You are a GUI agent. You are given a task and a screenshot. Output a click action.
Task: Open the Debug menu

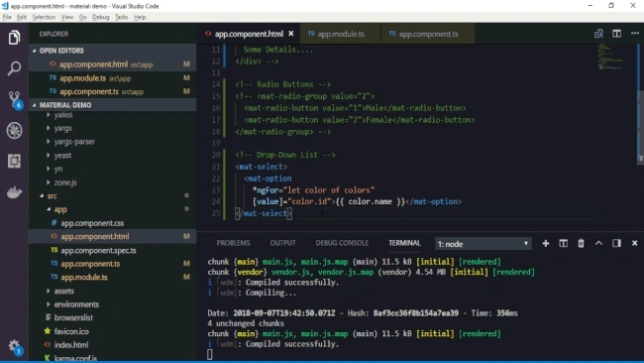point(101,17)
